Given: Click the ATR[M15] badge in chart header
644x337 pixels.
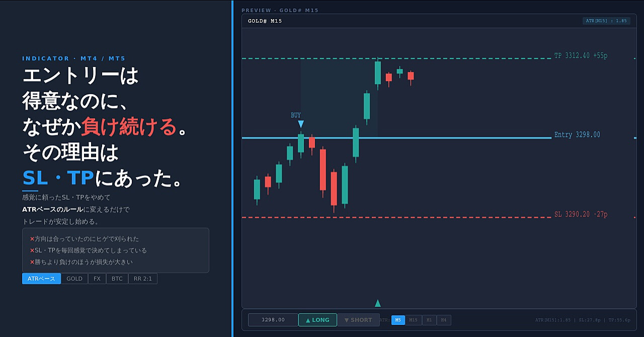Looking at the screenshot, I should pyautogui.click(x=606, y=21).
